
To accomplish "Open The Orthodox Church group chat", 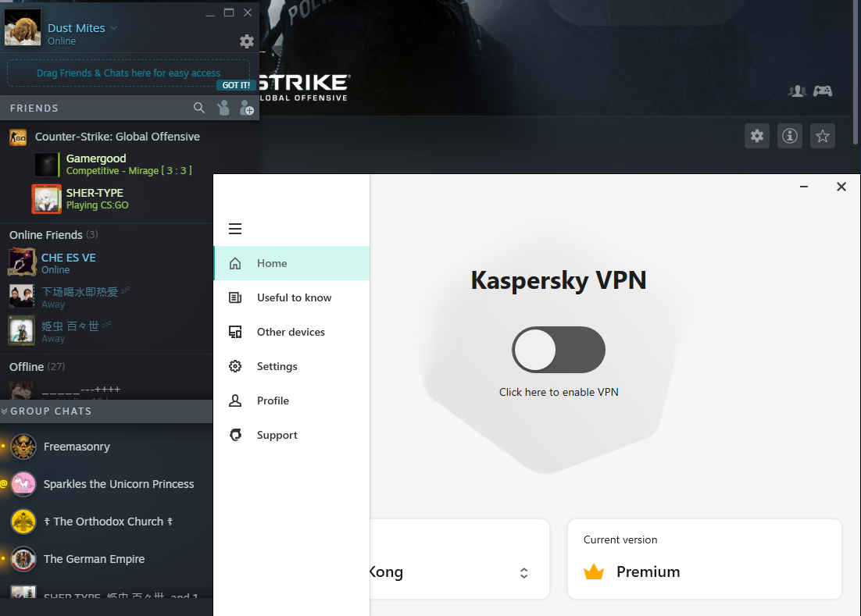I will 106,521.
